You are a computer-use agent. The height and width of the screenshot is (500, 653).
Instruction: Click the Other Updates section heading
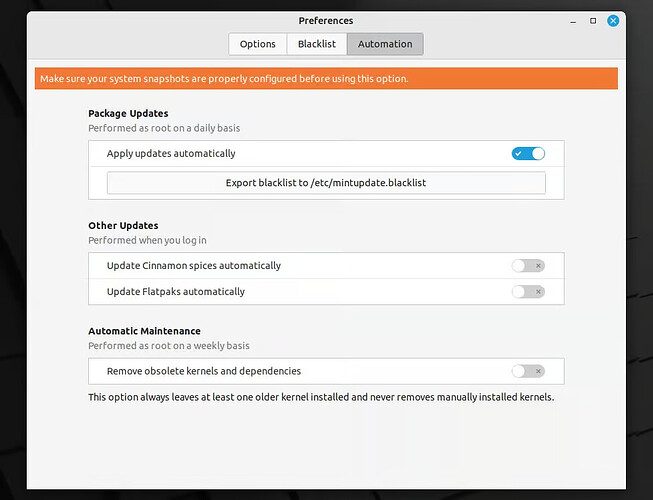(123, 226)
